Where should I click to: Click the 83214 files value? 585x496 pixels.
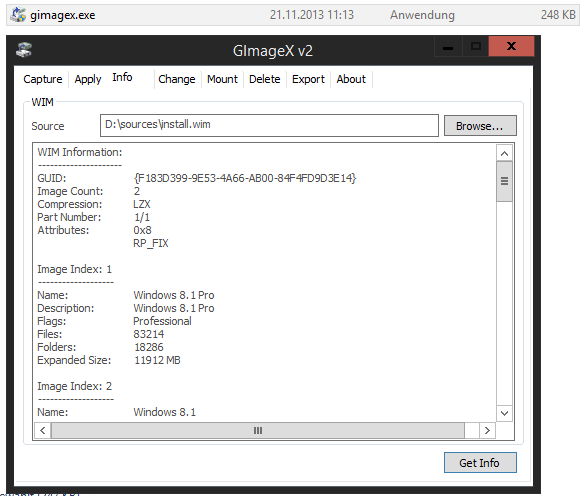[148, 334]
